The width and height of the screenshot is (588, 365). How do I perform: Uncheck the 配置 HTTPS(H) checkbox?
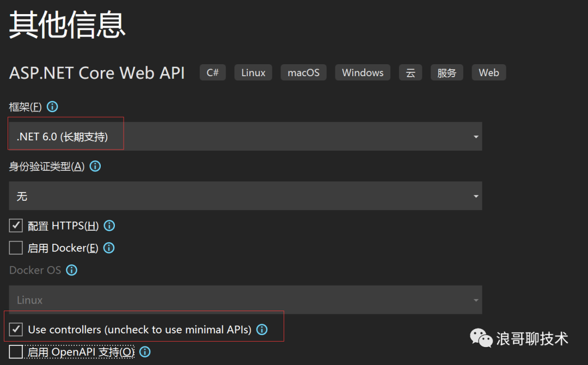[16, 226]
